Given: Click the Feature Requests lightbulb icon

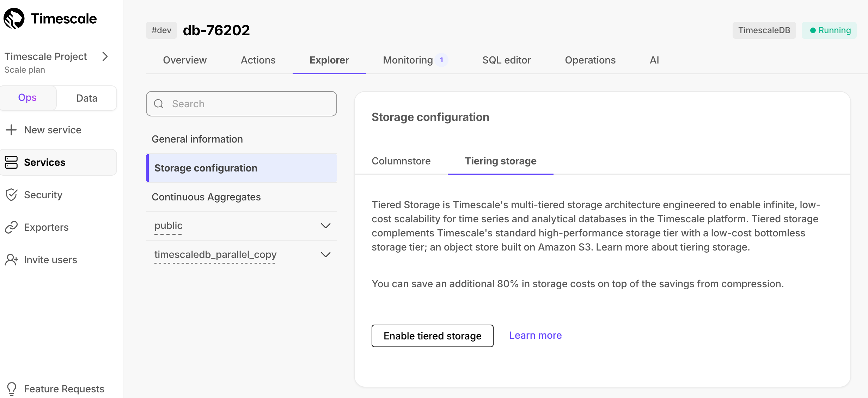Looking at the screenshot, I should pos(12,389).
